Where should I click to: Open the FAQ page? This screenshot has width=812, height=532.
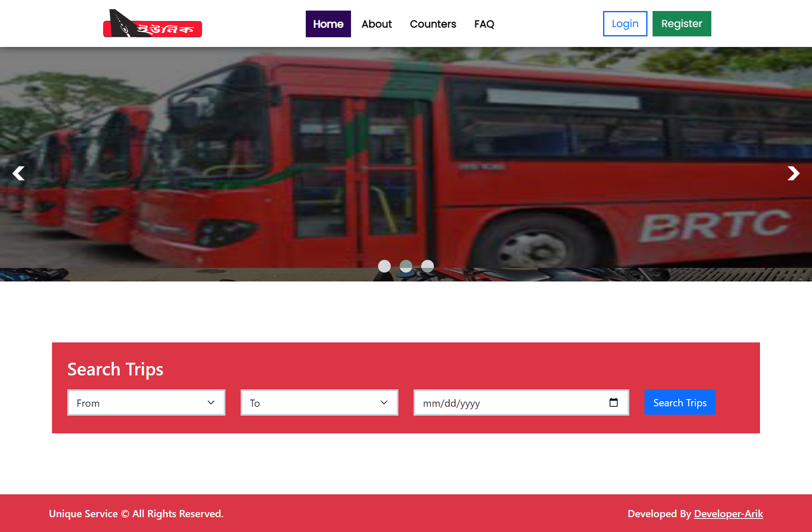[484, 24]
